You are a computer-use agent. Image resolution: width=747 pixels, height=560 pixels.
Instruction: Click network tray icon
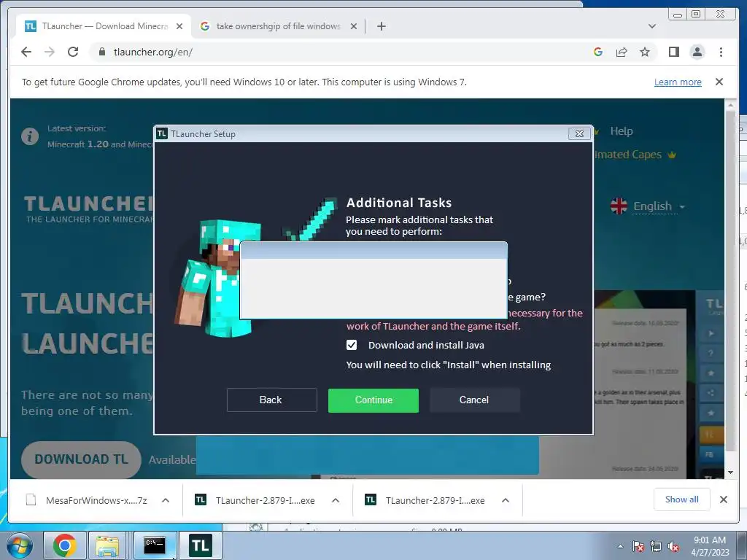click(656, 546)
